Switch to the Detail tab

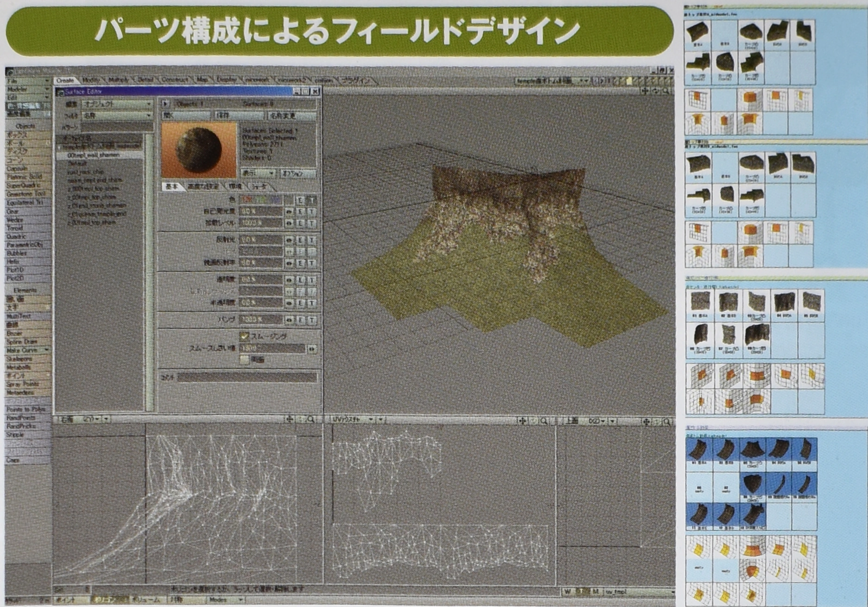click(x=146, y=80)
